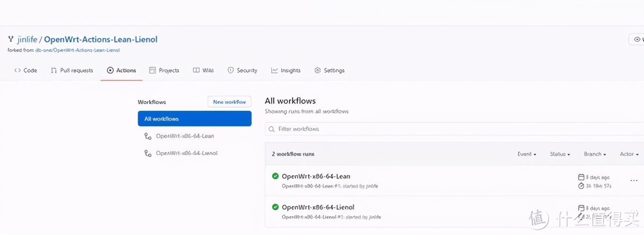Click workflow icon next to OpenWrt-x86-64-Lean sidebar
The height and width of the screenshot is (235, 644).
pos(148,136)
